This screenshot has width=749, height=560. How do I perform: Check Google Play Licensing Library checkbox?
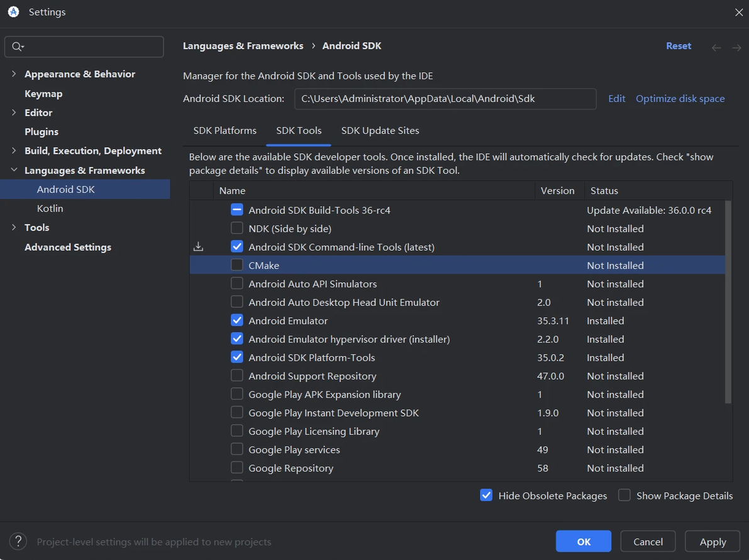[237, 431]
